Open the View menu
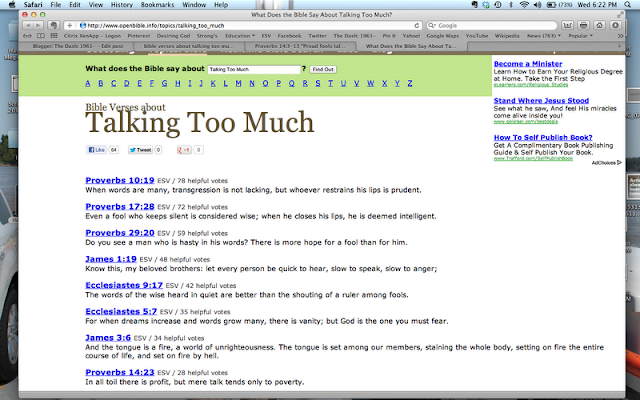The width and height of the screenshot is (640, 400). click(x=96, y=4)
